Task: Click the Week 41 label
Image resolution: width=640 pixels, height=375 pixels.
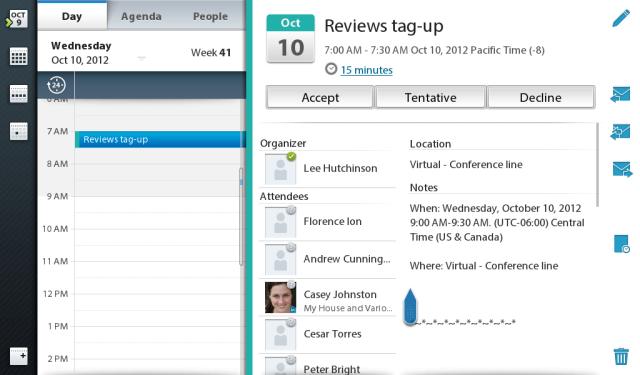Action: point(211,53)
